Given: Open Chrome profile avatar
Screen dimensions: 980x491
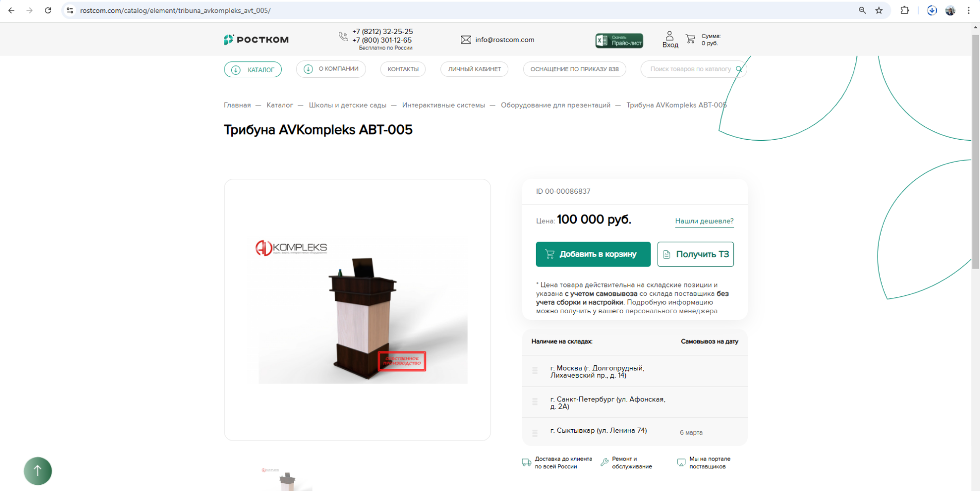Looking at the screenshot, I should tap(950, 10).
